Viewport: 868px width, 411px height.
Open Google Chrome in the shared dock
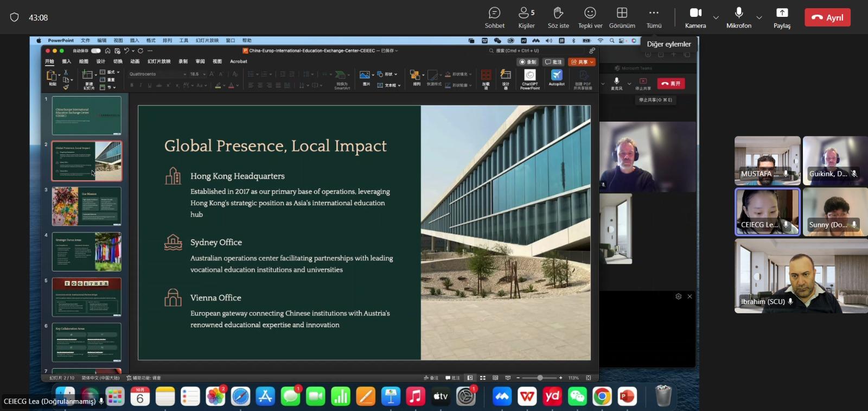click(x=602, y=397)
